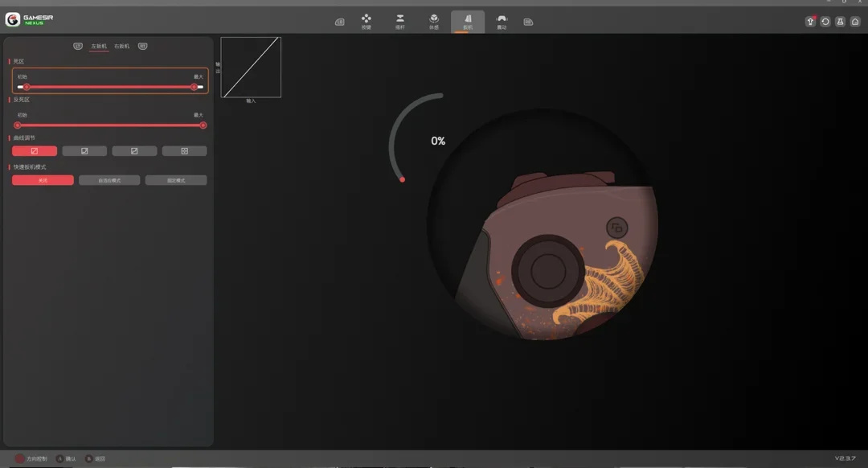Click the RB bumper icon in top navigation
The width and height of the screenshot is (868, 468).
click(528, 23)
